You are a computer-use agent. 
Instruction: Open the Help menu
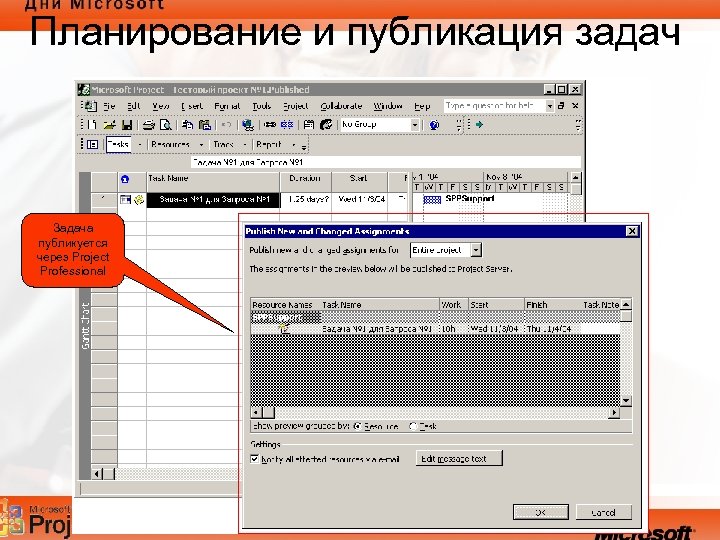pos(422,106)
